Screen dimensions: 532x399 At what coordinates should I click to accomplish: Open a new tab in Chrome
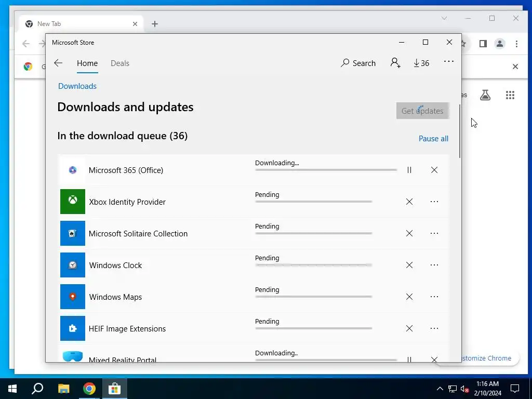155,24
